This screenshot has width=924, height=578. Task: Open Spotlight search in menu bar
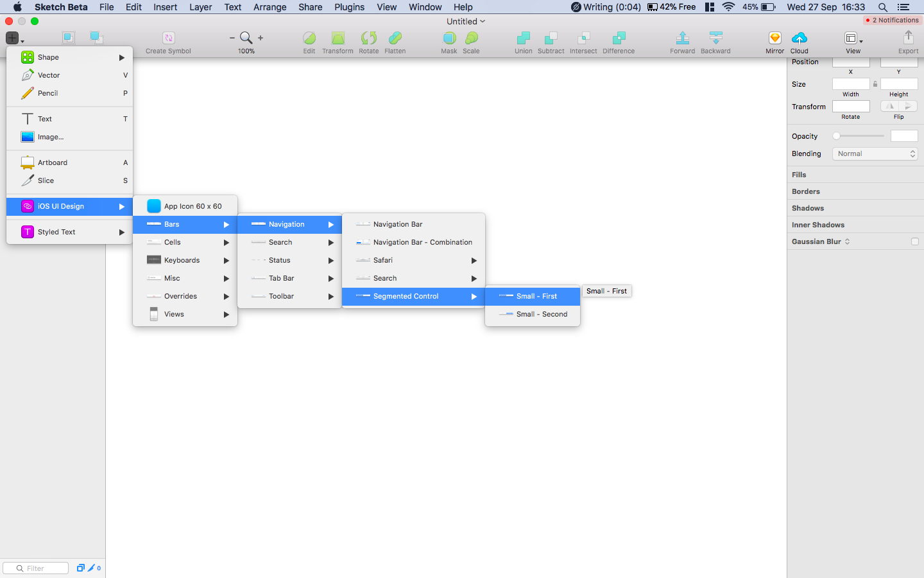883,7
